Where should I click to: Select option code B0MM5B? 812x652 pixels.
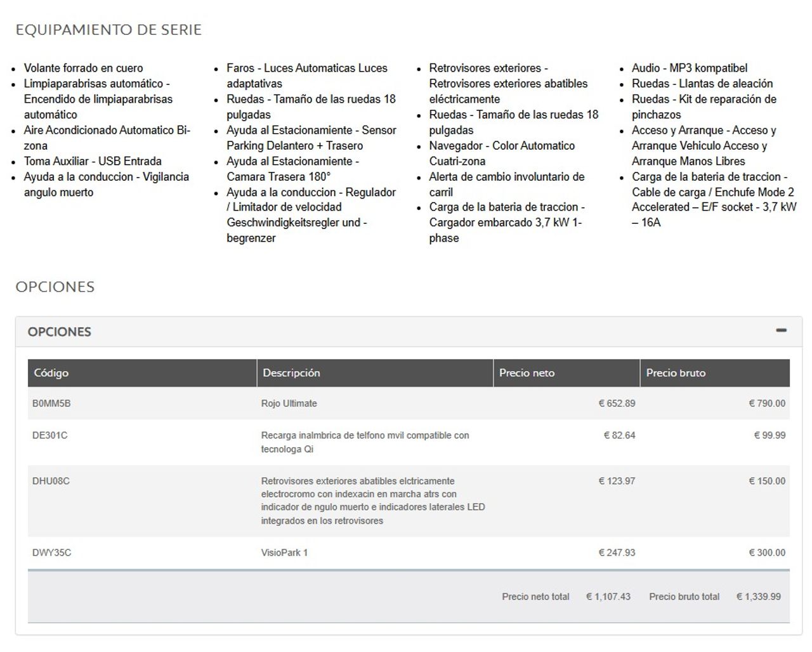(x=51, y=403)
